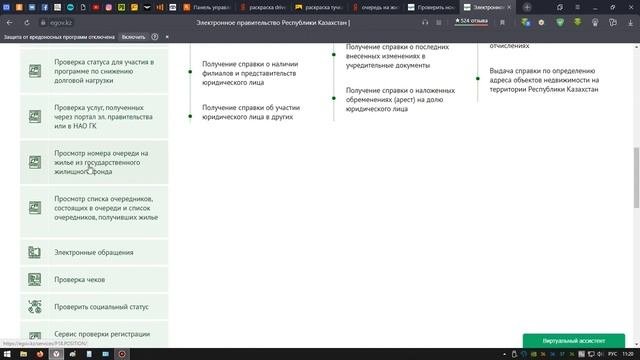
Task: Open Получение справки об участии юридического лица
Action: (251, 112)
